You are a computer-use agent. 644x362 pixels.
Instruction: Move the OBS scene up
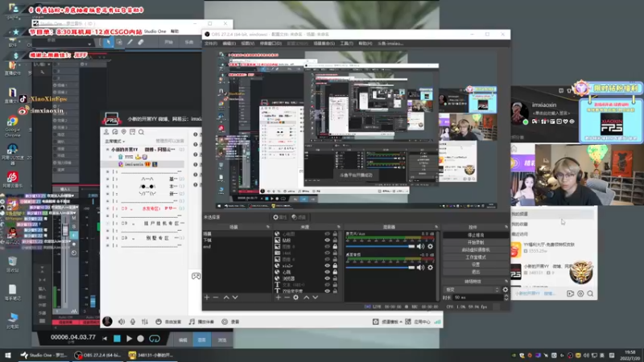(226, 297)
